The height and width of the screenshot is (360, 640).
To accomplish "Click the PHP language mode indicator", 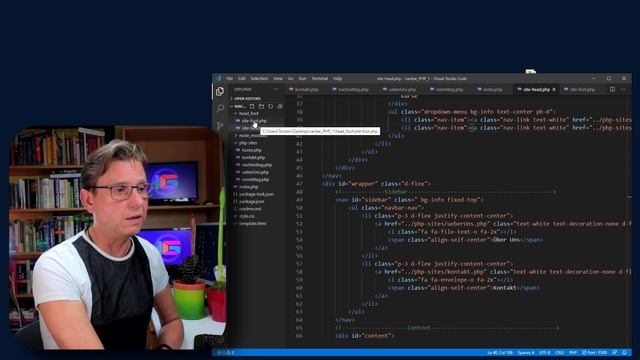I will (573, 353).
